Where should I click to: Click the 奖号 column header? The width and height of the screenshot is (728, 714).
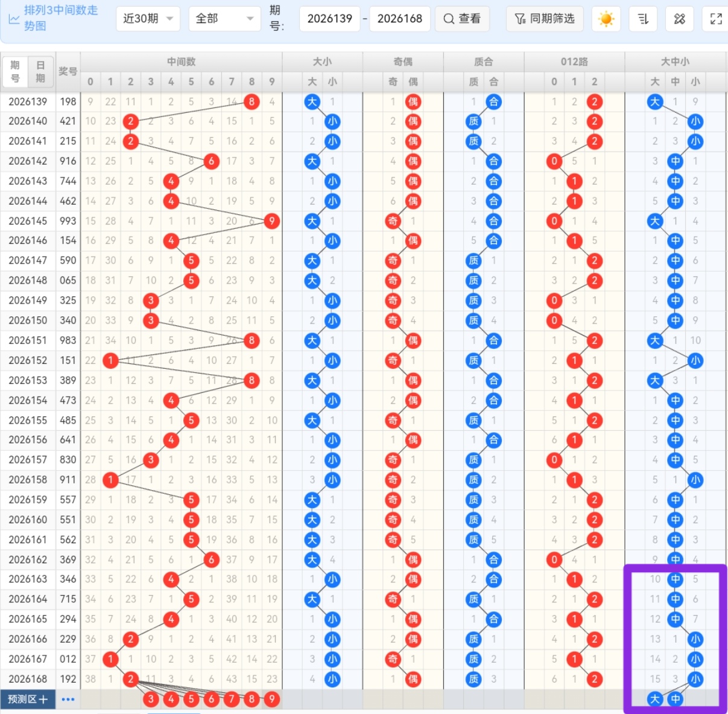click(x=68, y=71)
